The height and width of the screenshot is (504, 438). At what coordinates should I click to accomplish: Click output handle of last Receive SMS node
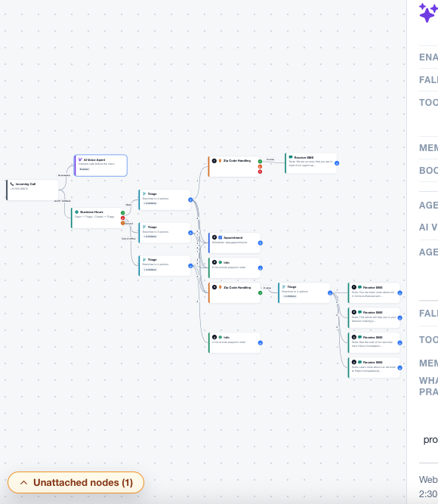pyautogui.click(x=399, y=368)
